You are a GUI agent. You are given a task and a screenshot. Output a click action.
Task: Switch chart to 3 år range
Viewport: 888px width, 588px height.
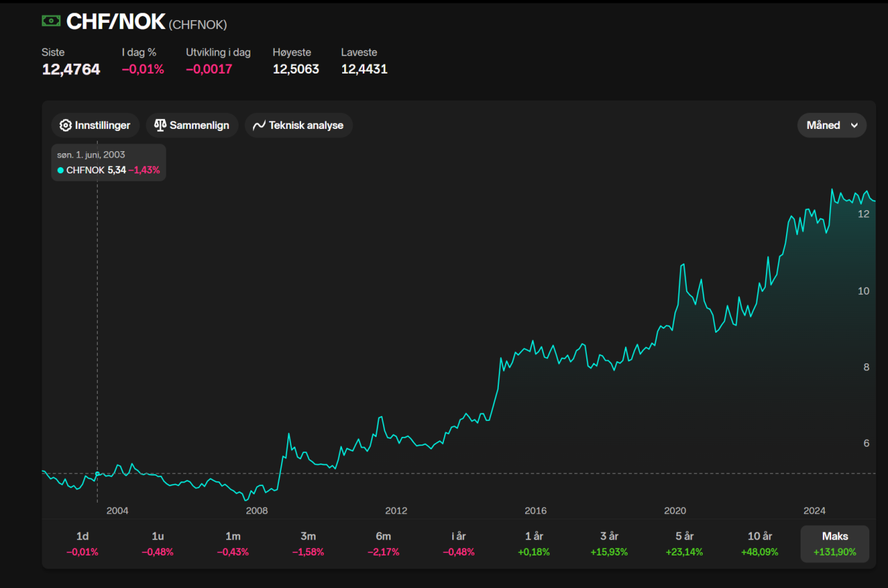pos(608,544)
